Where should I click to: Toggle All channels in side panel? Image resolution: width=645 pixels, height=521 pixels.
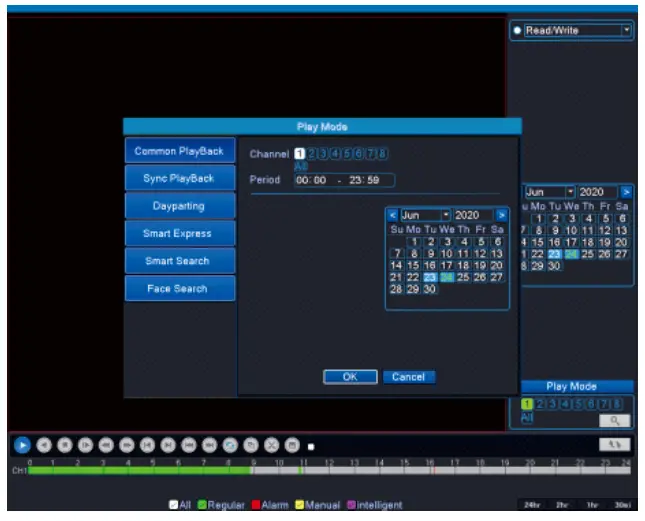point(527,417)
